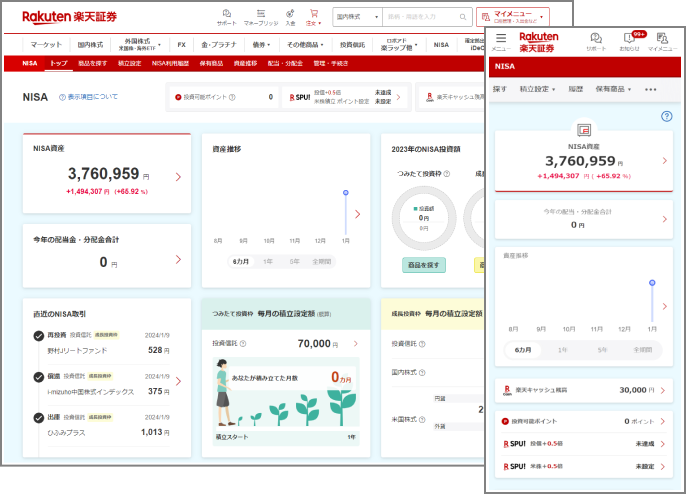Click the help icon beside 米国株式 in 成長投資枠 card
Screen dimensions: 686x494
422,420
